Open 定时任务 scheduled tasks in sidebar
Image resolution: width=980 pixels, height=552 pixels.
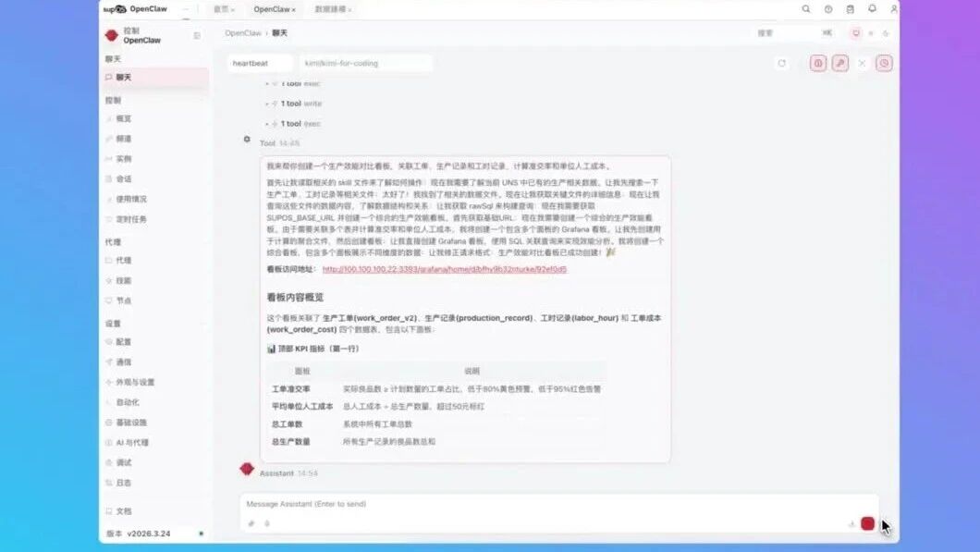tap(154, 219)
